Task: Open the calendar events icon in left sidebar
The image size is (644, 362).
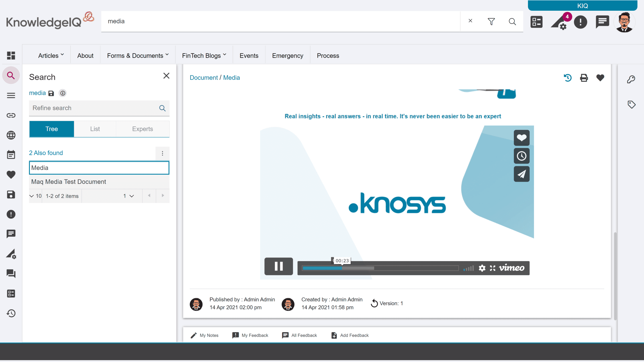Action: [x=11, y=155]
